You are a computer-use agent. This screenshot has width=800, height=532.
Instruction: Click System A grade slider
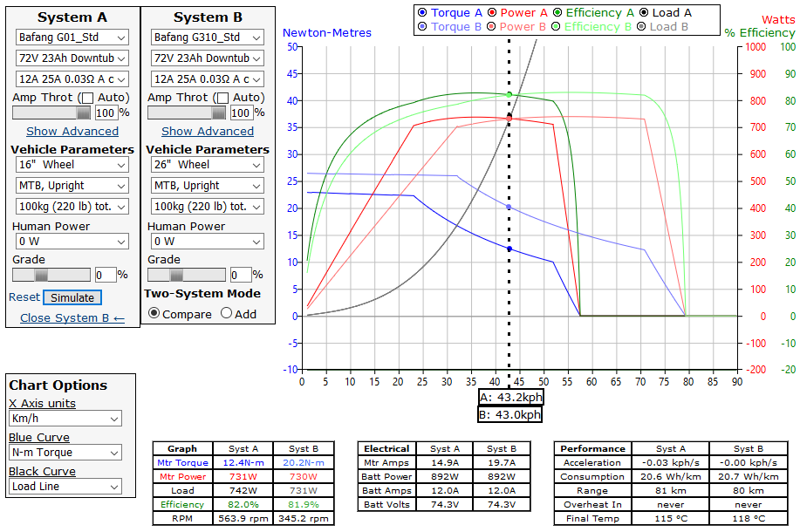tap(51, 275)
